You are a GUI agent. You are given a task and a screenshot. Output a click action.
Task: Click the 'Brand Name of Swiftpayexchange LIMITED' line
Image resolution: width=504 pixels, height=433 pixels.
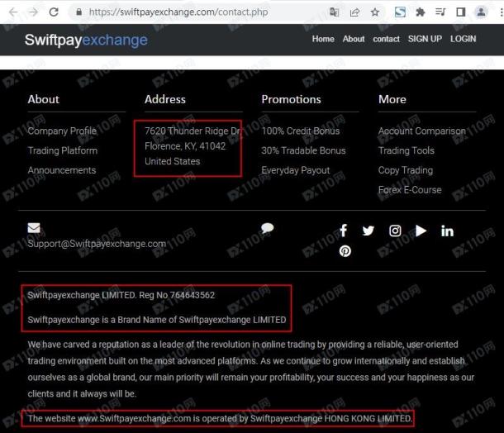click(157, 320)
